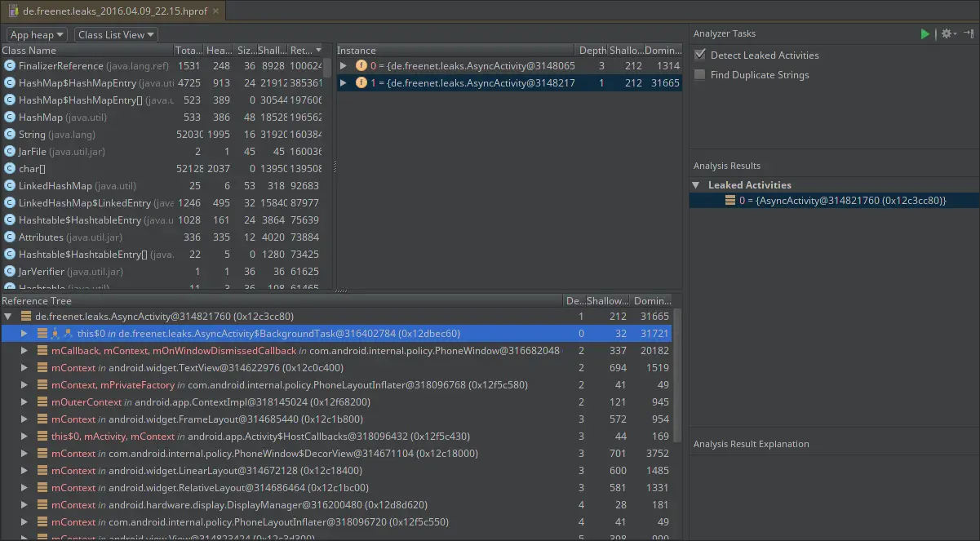Click the icon beside the DecorView mContext row
Viewport: 980px width, 541px height.
click(42, 453)
